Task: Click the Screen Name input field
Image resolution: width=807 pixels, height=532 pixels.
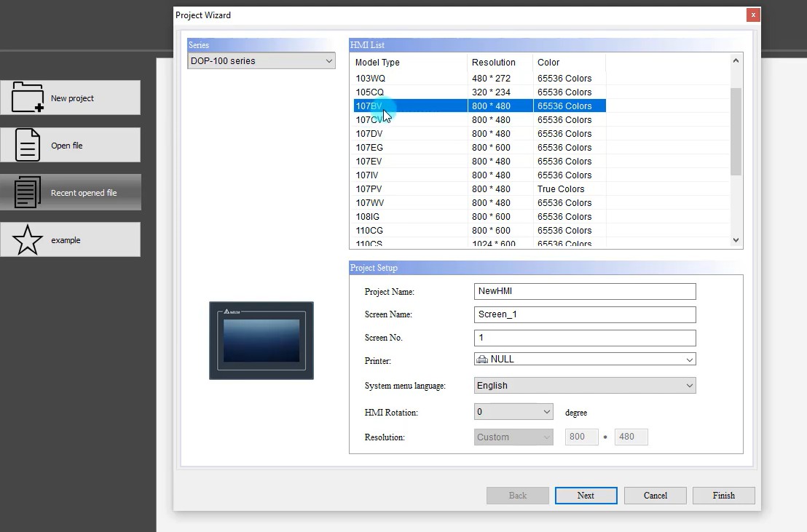Action: [x=585, y=314]
